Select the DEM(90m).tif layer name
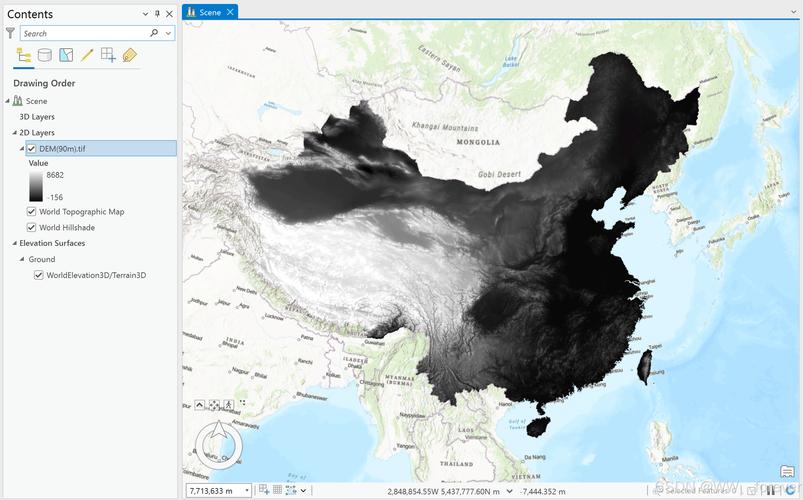Screen dimensions: 803x500 (62, 149)
